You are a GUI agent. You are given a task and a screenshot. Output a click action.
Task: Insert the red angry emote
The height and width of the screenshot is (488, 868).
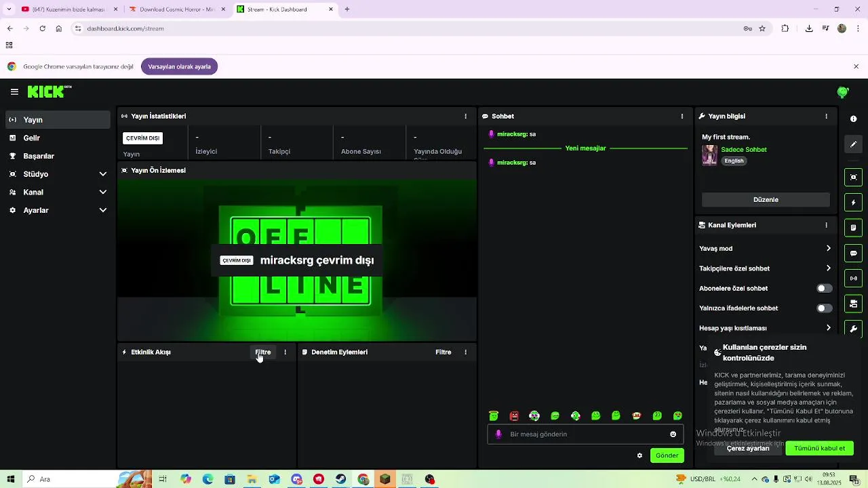[x=514, y=415]
